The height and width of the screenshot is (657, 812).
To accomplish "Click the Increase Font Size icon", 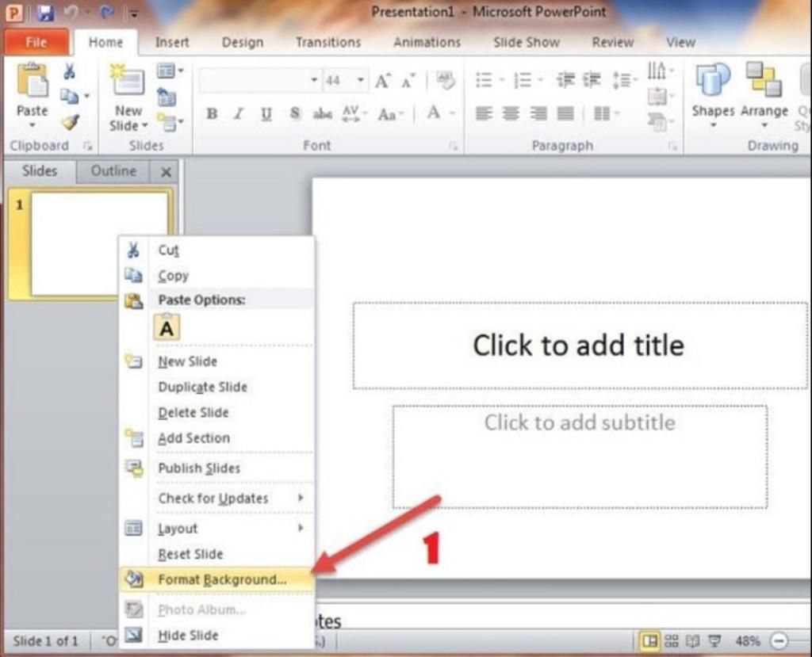I will (382, 81).
